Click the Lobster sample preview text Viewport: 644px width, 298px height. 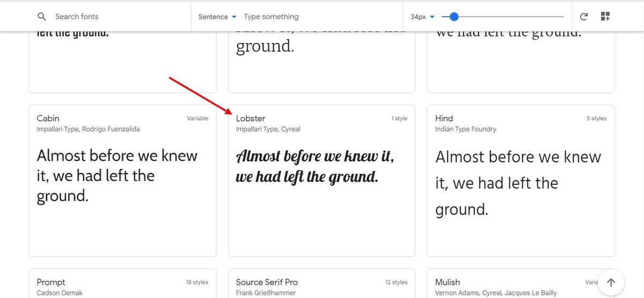pyautogui.click(x=316, y=166)
